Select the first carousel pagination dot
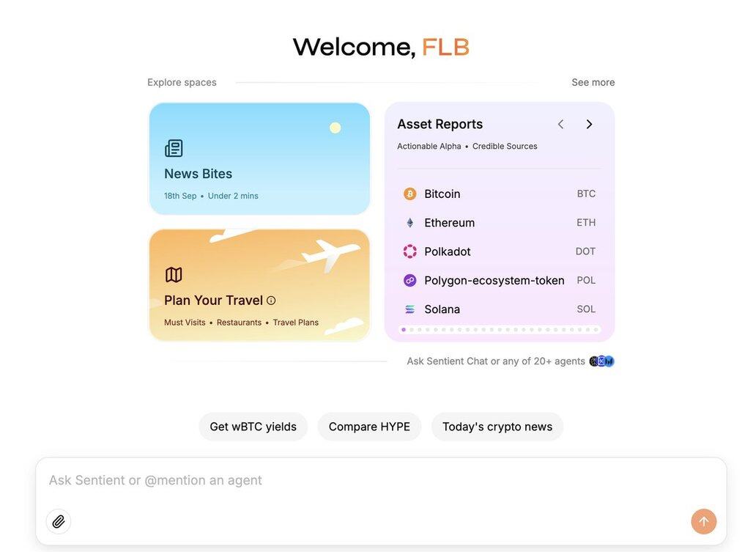This screenshot has width=756, height=552. pos(404,330)
